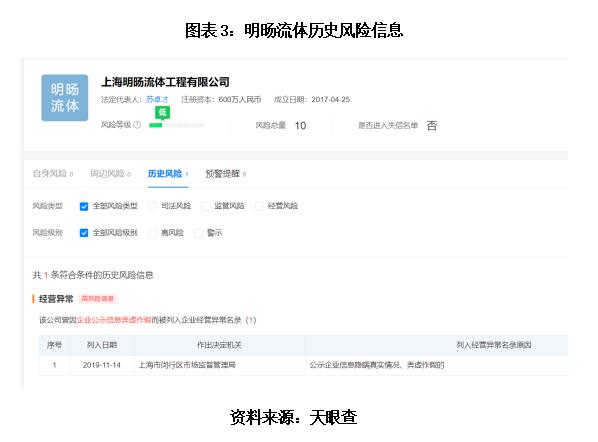Screen dimensions: 598x442
Task: Open legal representative 苏卓才 link
Action: (157, 100)
